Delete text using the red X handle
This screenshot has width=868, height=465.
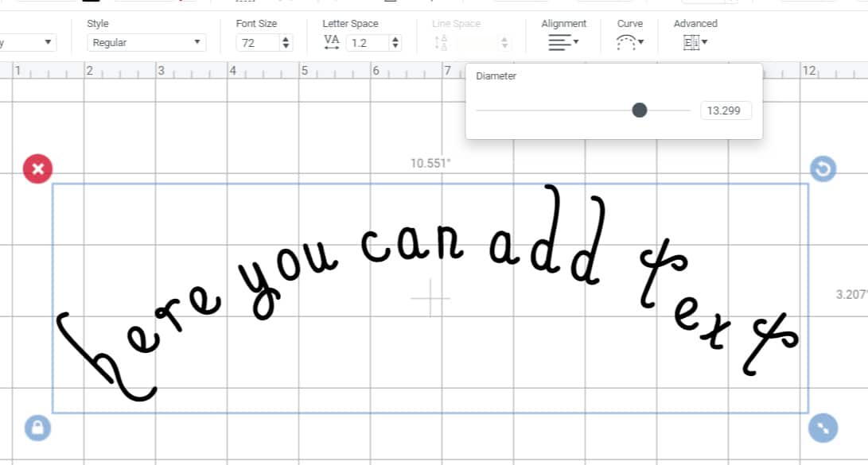pos(37,169)
